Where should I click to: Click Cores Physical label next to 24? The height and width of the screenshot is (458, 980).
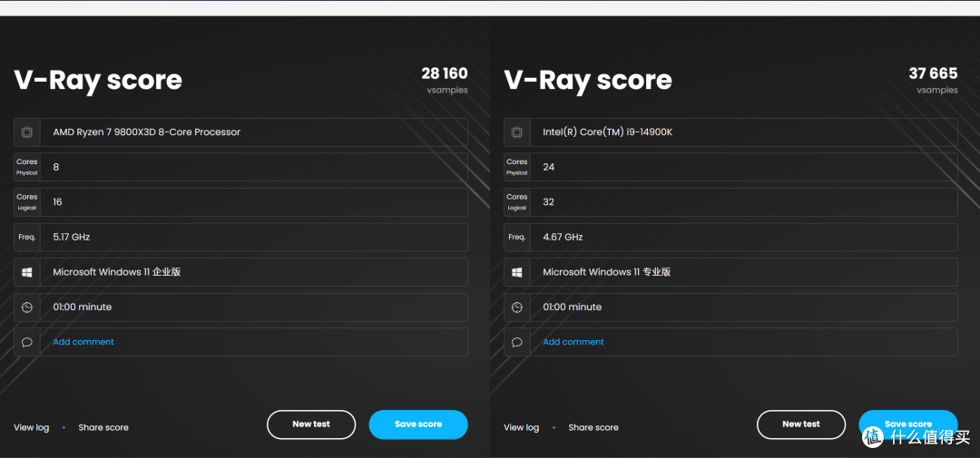(517, 167)
